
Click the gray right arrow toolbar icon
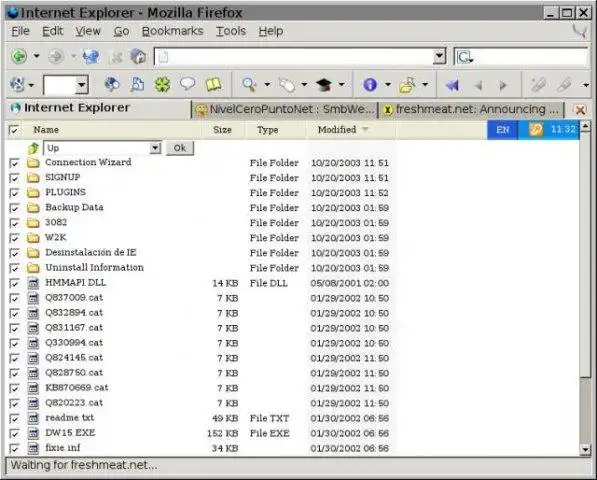pyautogui.click(x=503, y=85)
